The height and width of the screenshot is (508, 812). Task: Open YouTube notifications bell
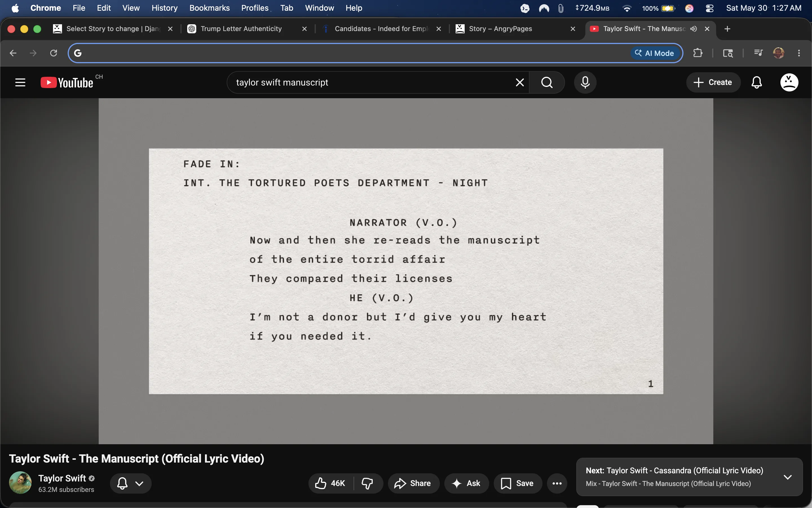tap(757, 82)
